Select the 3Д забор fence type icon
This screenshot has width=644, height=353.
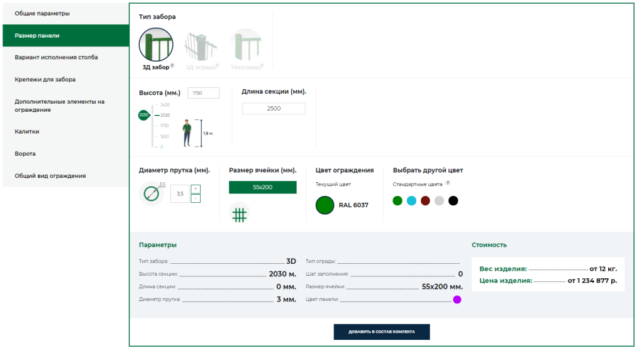[x=155, y=45]
